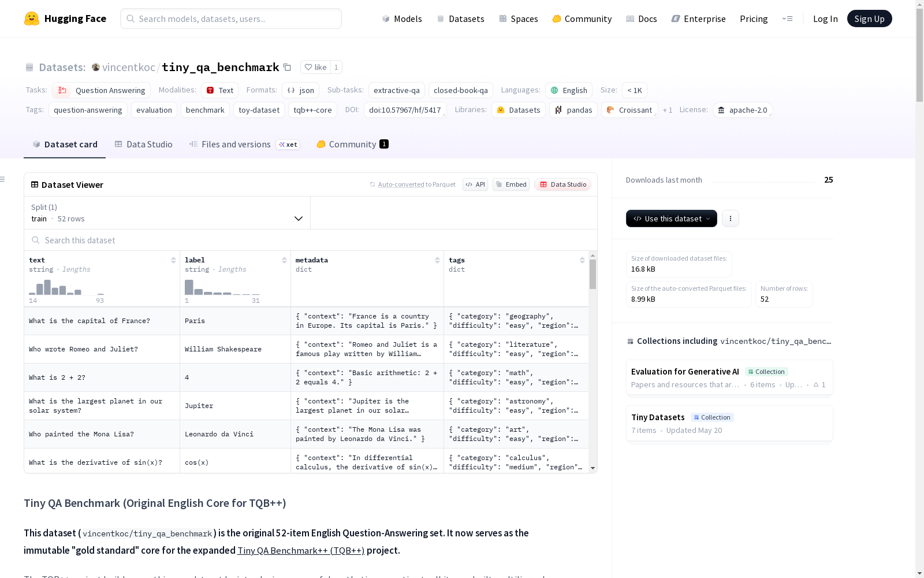Open Docs in the top navigation
The image size is (924, 578).
point(642,18)
